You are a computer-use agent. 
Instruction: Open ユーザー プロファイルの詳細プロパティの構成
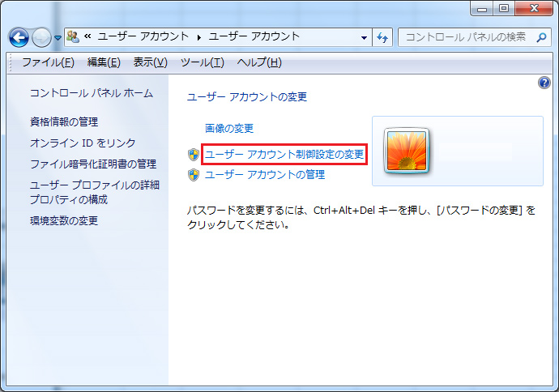pyautogui.click(x=95, y=192)
